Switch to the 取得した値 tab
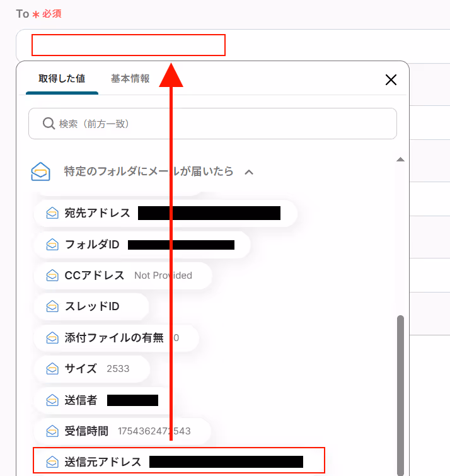The width and height of the screenshot is (450, 476). pyautogui.click(x=62, y=79)
